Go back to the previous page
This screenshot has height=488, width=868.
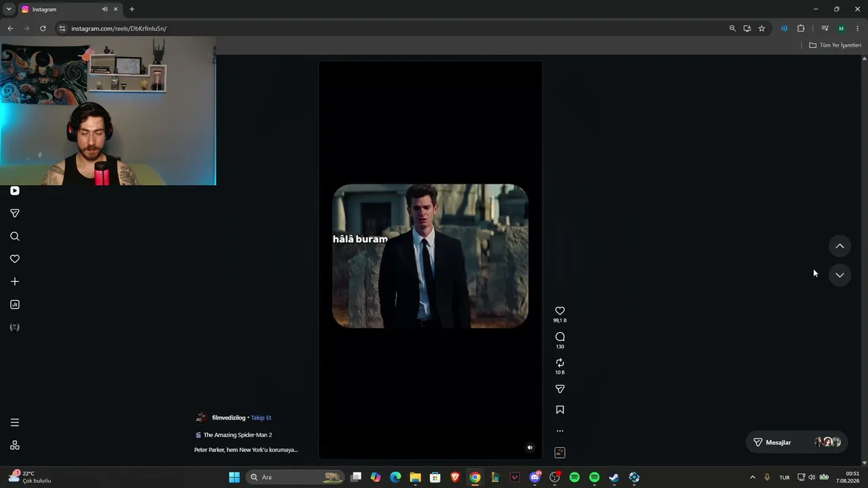pyautogui.click(x=10, y=28)
